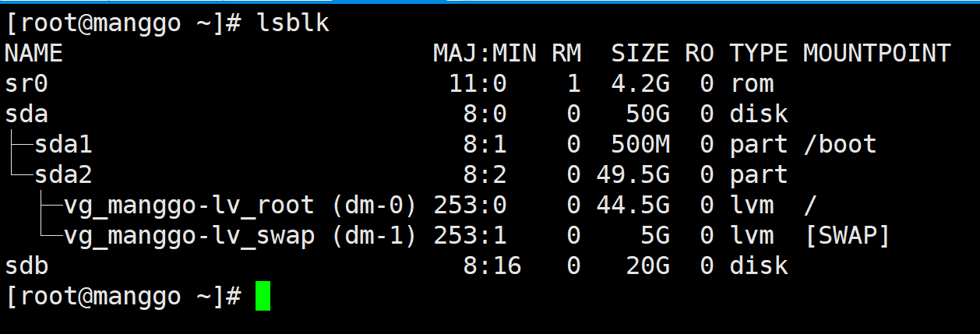Click the NAME column header
The width and height of the screenshot is (980, 334).
click(x=33, y=54)
